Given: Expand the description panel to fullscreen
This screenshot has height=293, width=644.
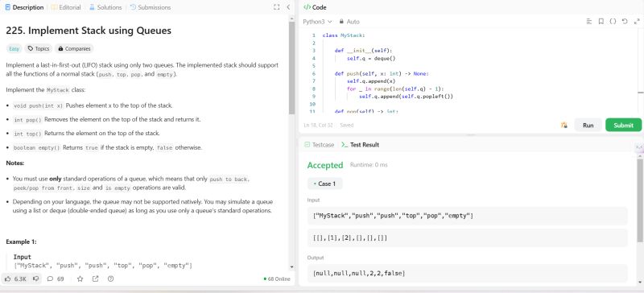Looking at the screenshot, I should (x=276, y=7).
